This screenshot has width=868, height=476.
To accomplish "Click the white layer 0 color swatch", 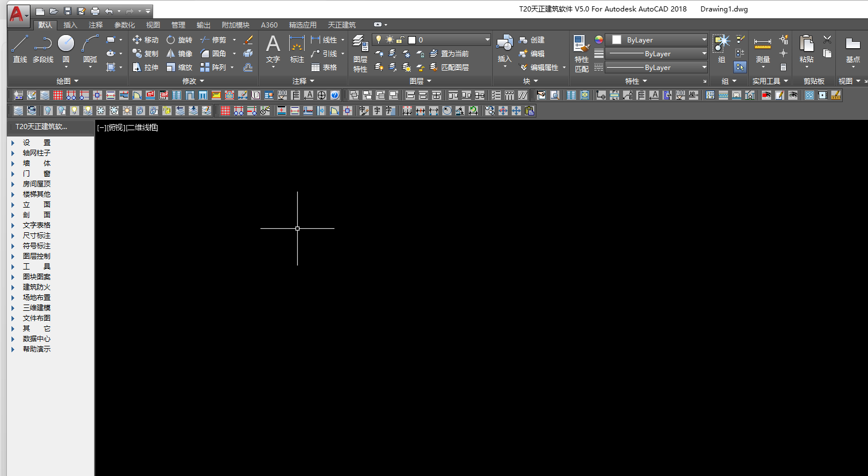I will pos(412,40).
